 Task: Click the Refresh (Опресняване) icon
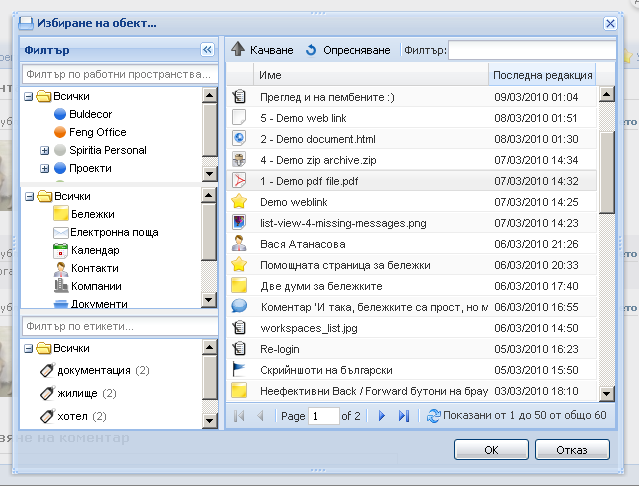click(x=311, y=50)
